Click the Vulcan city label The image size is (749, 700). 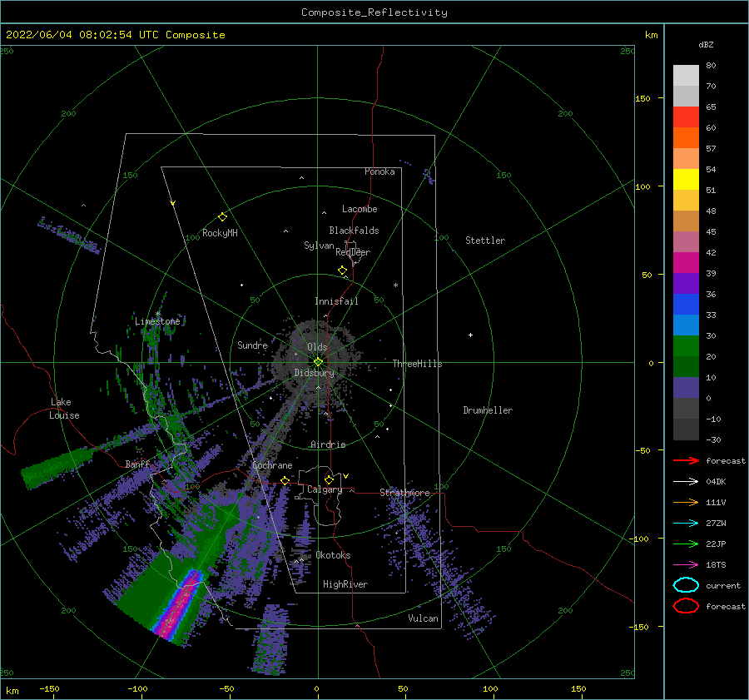click(424, 618)
